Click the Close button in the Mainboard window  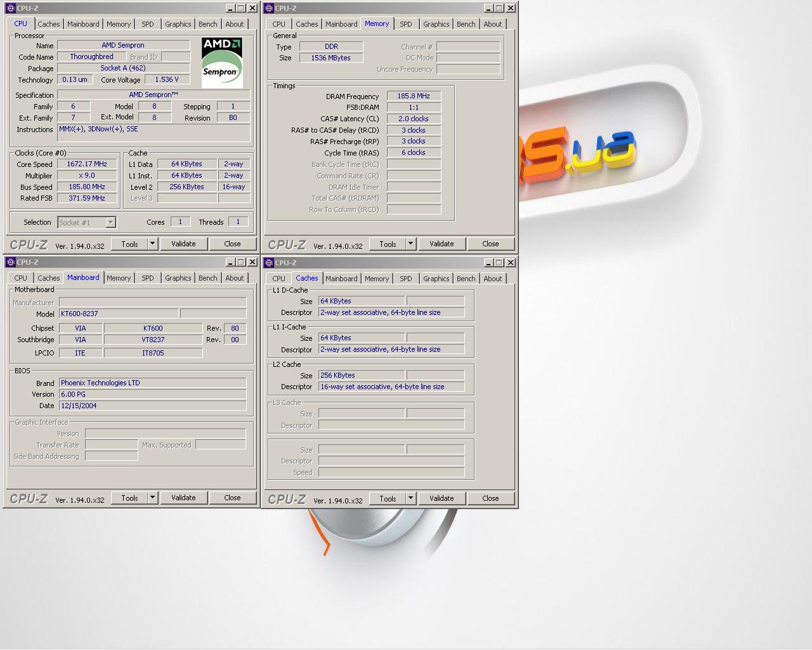(232, 498)
